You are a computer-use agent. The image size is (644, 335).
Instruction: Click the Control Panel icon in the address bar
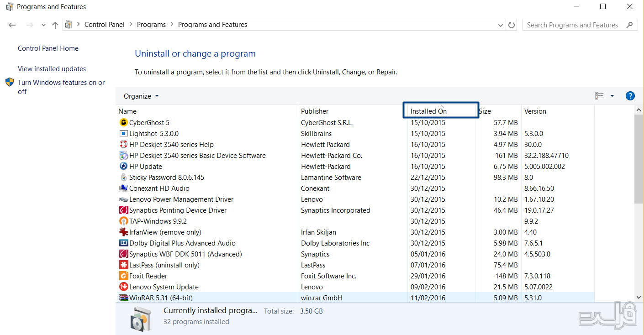(x=69, y=25)
